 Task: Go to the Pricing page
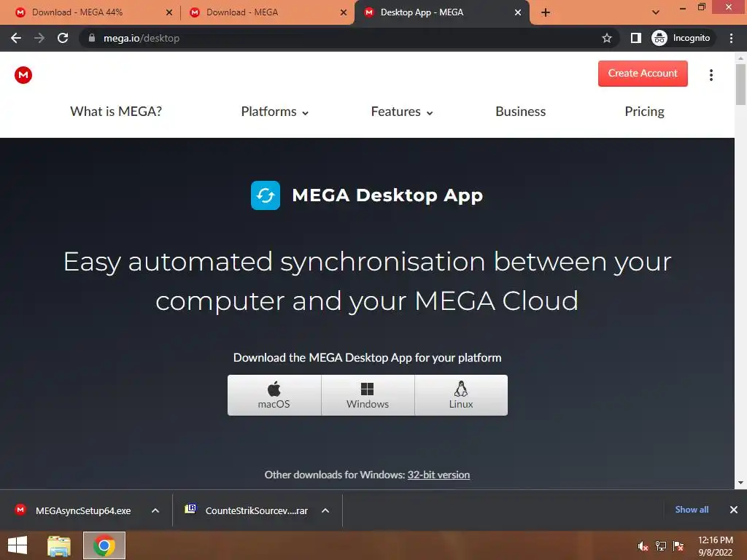coord(644,112)
